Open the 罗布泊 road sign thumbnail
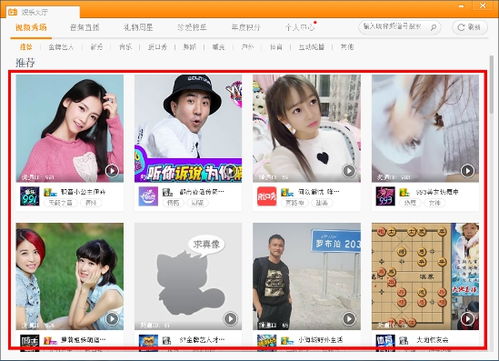This screenshot has width=499, height=361. (x=307, y=277)
